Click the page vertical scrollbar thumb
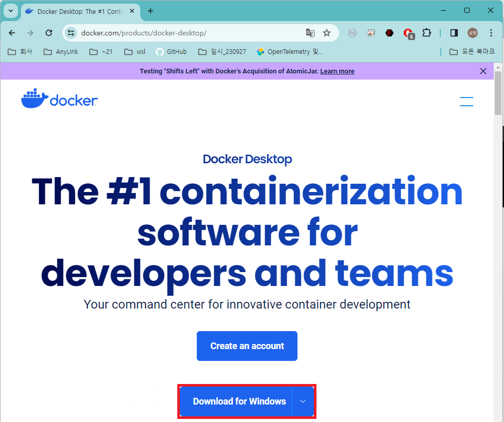The image size is (504, 422). pyautogui.click(x=498, y=93)
